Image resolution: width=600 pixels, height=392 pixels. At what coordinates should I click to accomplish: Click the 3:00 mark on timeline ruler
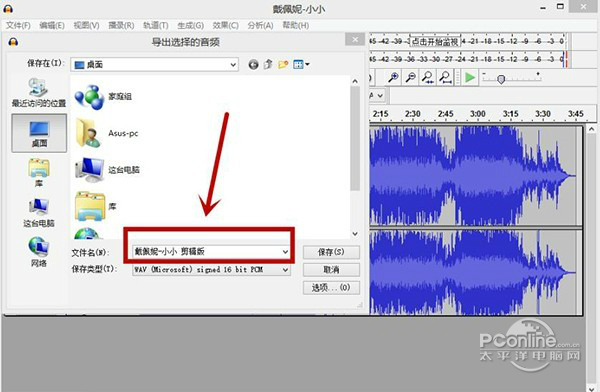pos(478,114)
